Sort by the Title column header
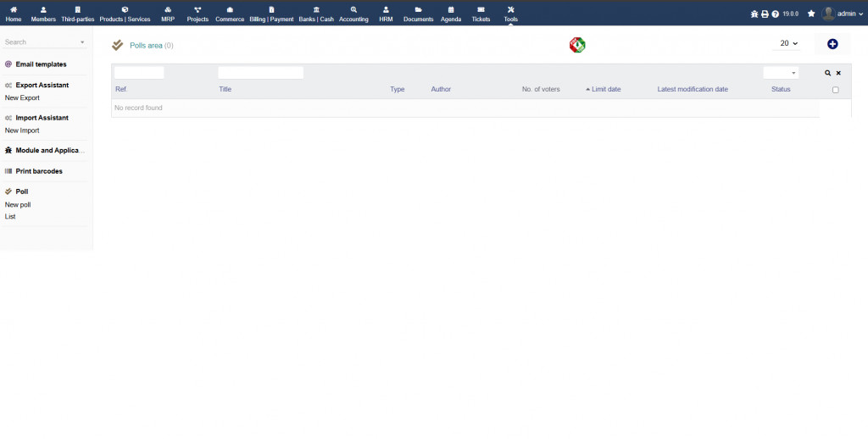Image resolution: width=868 pixels, height=439 pixels. click(x=225, y=89)
